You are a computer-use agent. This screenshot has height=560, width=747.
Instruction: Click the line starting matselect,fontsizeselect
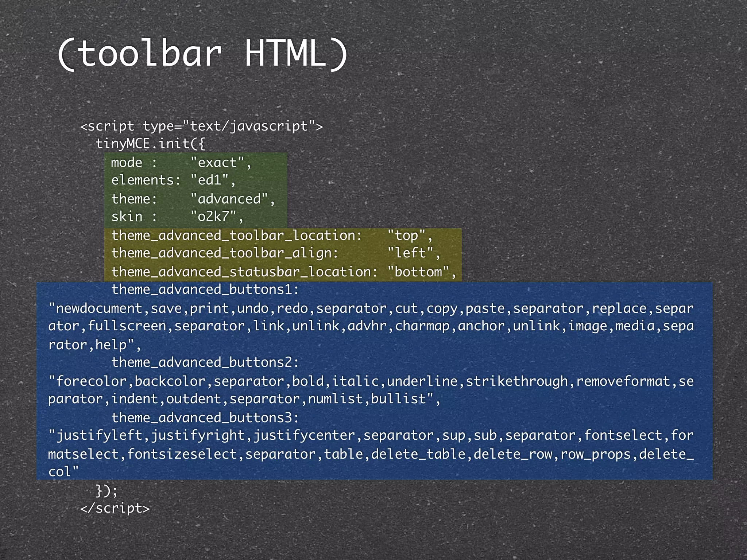click(371, 454)
